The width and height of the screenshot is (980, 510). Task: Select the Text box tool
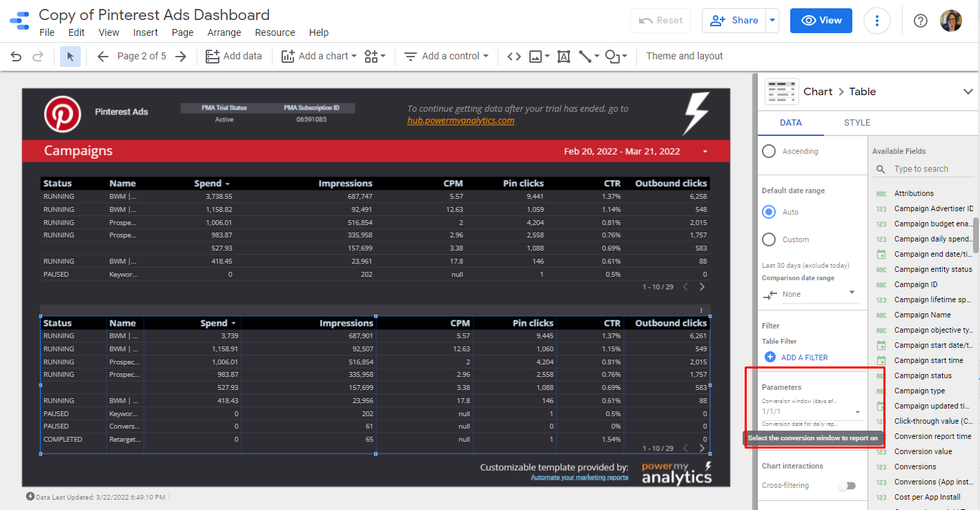tap(563, 56)
